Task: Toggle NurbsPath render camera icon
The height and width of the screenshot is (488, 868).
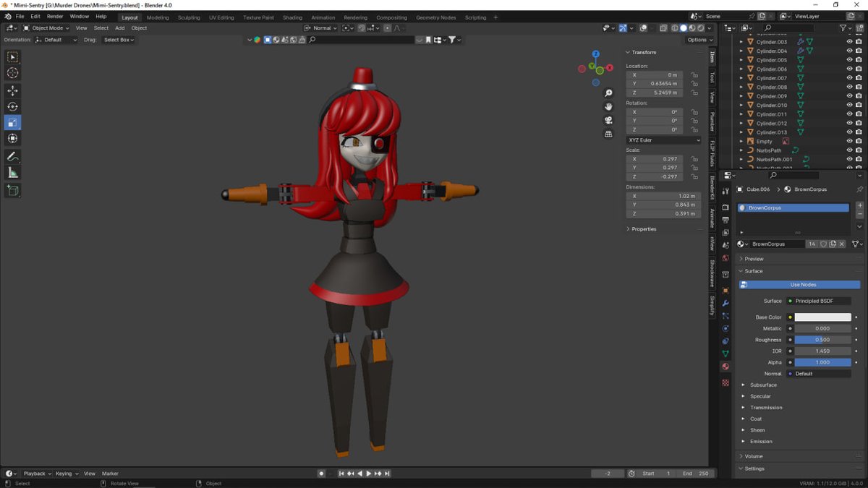Action: tap(859, 150)
